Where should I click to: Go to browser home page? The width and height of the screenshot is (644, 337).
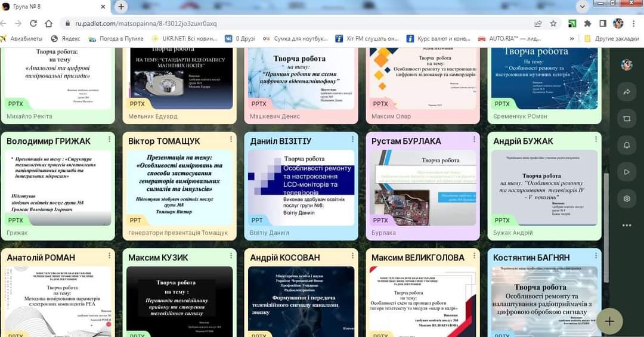click(48, 23)
